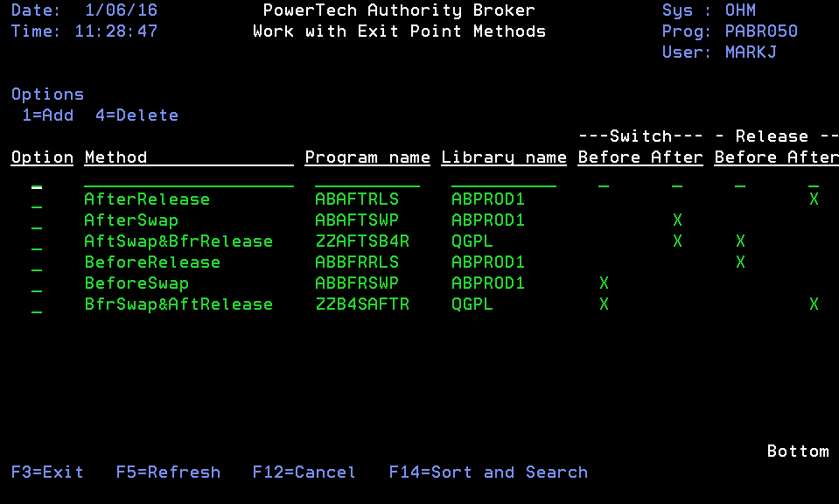The height and width of the screenshot is (504, 839).
Task: Select the BeforeRelease method name
Action: coord(152,262)
